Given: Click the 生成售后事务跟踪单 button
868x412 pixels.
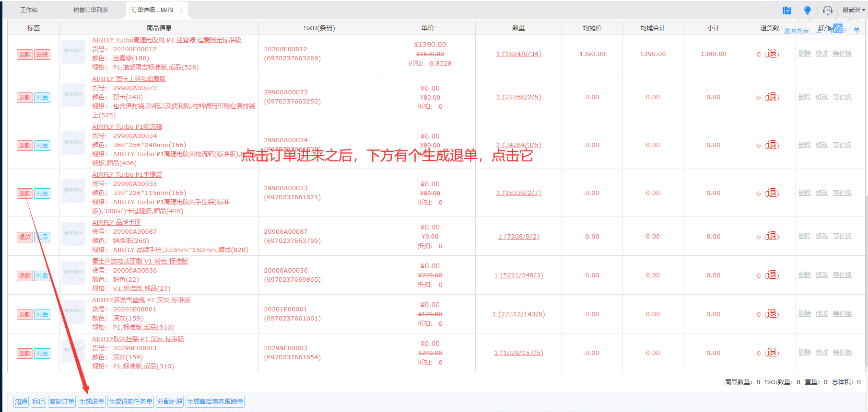Looking at the screenshot, I should coord(215,401).
